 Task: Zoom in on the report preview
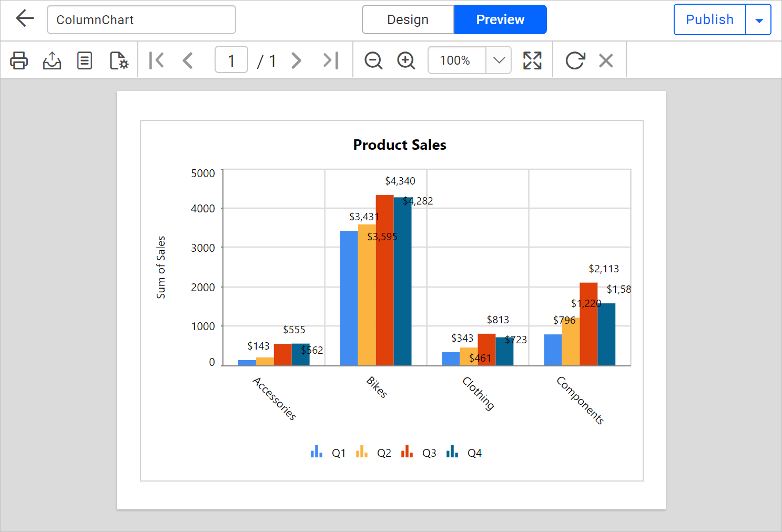[406, 60]
